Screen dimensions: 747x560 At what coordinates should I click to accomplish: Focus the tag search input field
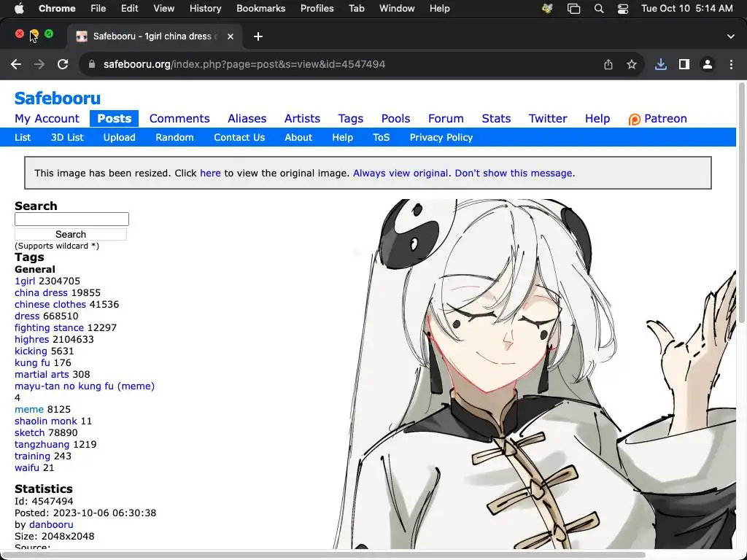[72, 219]
